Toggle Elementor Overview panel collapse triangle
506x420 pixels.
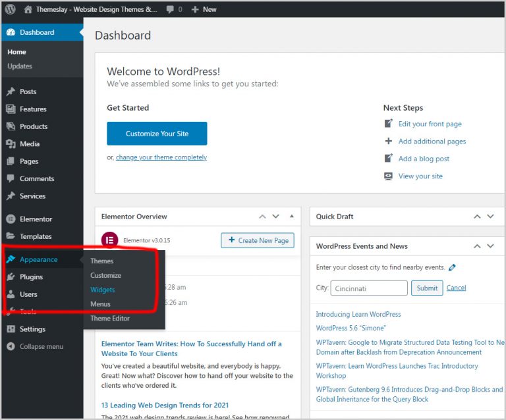292,217
